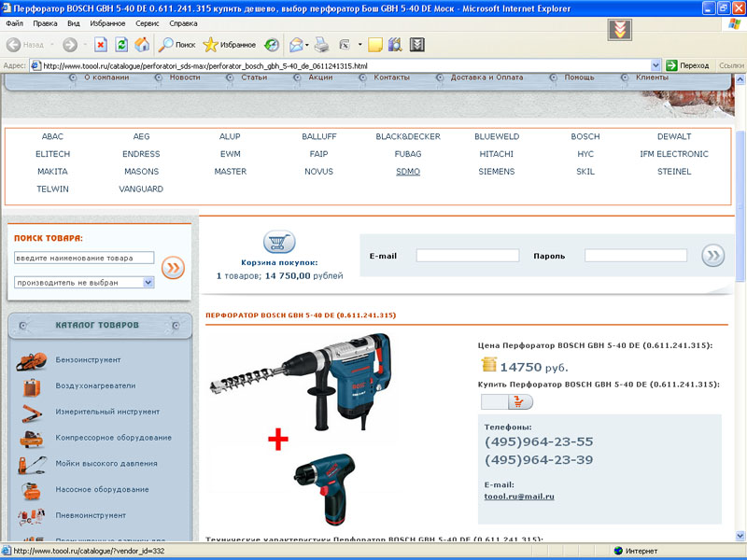
Task: Open the Контакты site link
Action: [391, 77]
